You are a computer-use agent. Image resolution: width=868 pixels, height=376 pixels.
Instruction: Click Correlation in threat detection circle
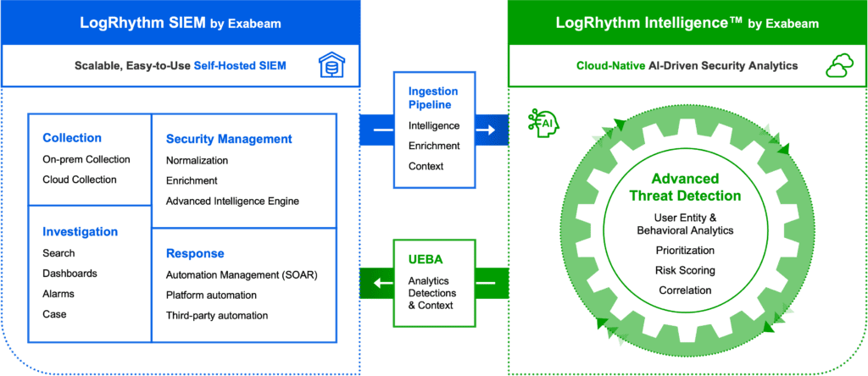click(x=685, y=290)
